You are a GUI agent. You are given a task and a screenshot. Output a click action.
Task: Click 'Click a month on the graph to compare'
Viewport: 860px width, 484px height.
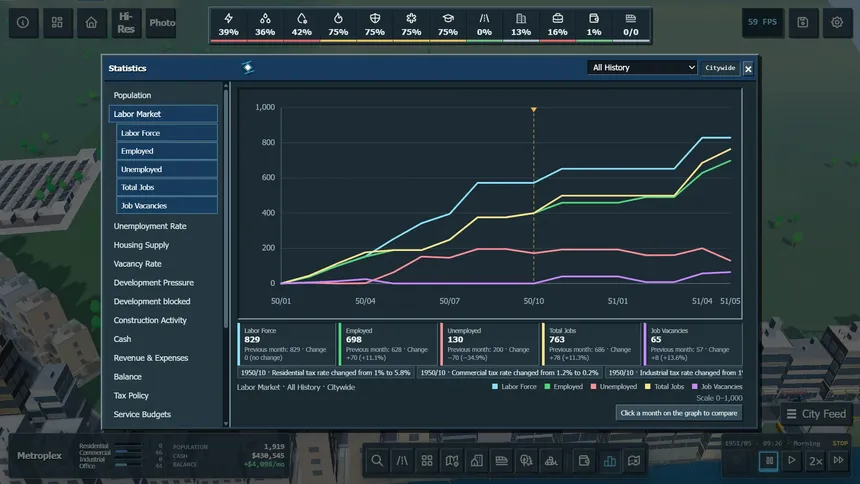pyautogui.click(x=679, y=413)
